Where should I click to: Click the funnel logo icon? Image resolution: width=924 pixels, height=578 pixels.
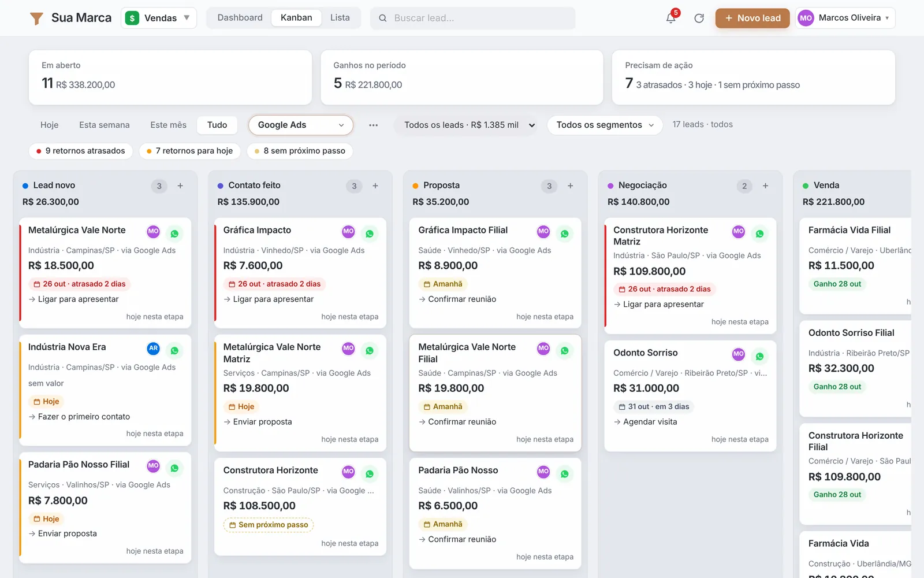click(36, 18)
